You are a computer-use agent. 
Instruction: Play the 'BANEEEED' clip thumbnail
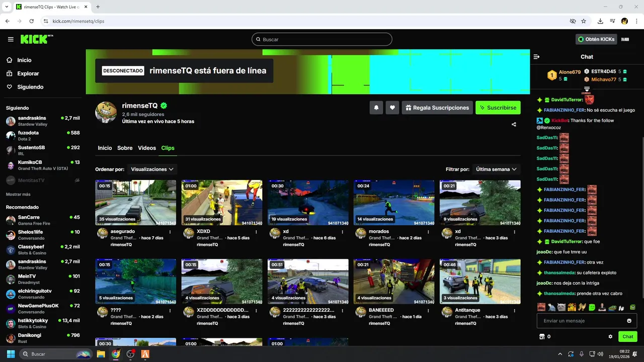click(394, 282)
